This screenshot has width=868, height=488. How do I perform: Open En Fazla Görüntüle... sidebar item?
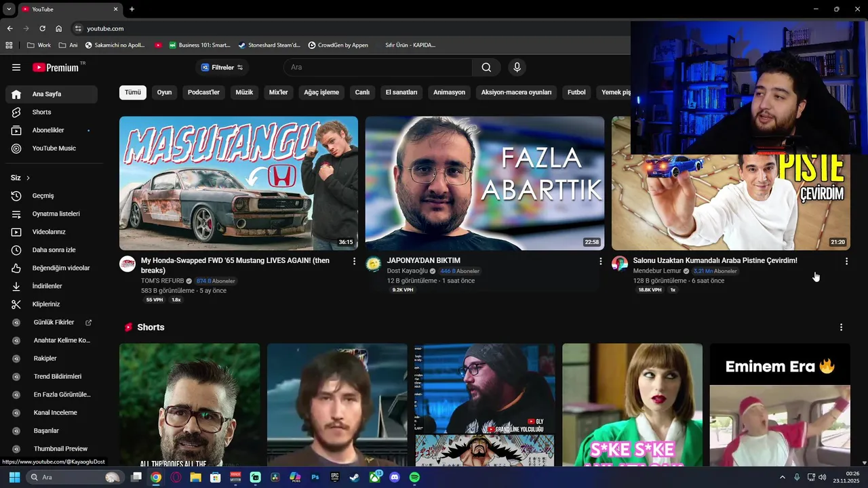[x=52, y=394]
